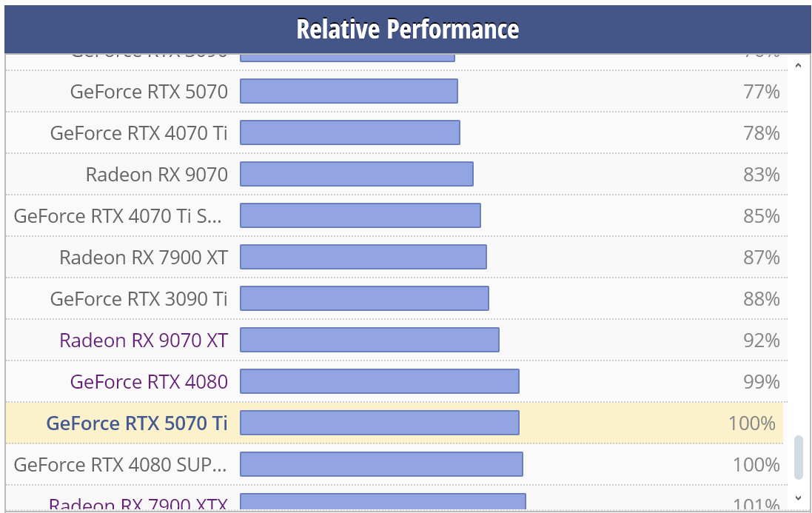This screenshot has height=513, width=812.
Task: Click the GeForce RTX 5070 link
Action: (149, 92)
